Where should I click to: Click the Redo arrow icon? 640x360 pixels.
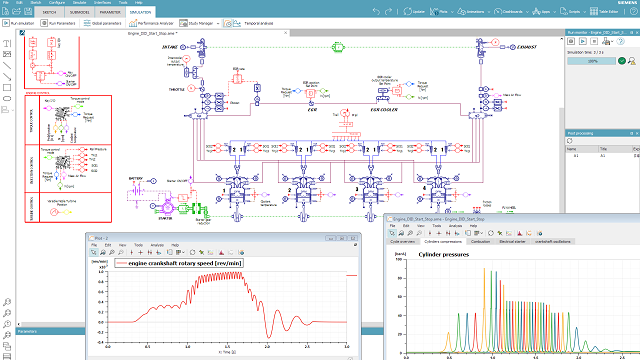click(x=389, y=11)
